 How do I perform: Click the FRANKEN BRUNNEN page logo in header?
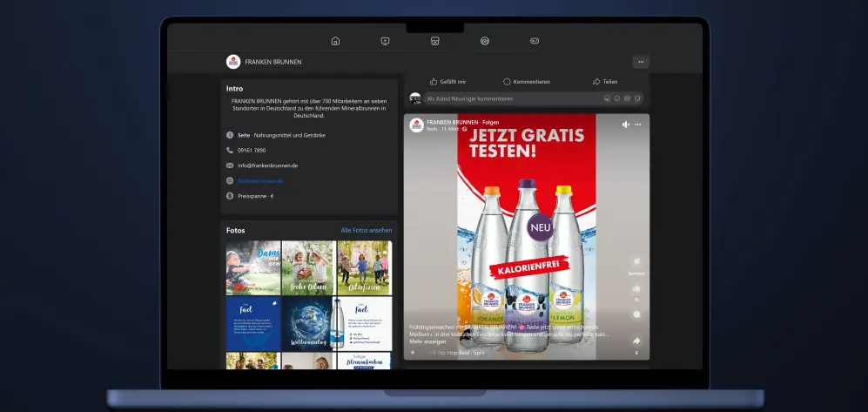click(x=232, y=62)
